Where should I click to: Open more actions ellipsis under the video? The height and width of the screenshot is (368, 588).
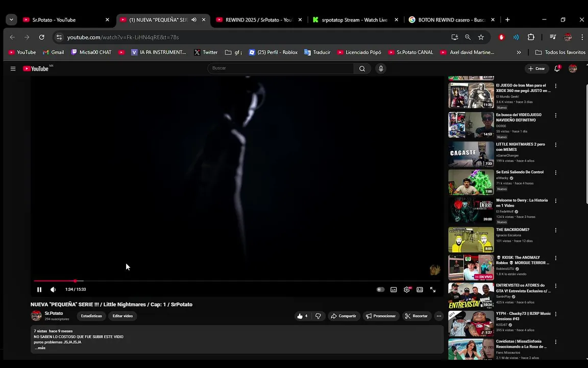click(439, 316)
